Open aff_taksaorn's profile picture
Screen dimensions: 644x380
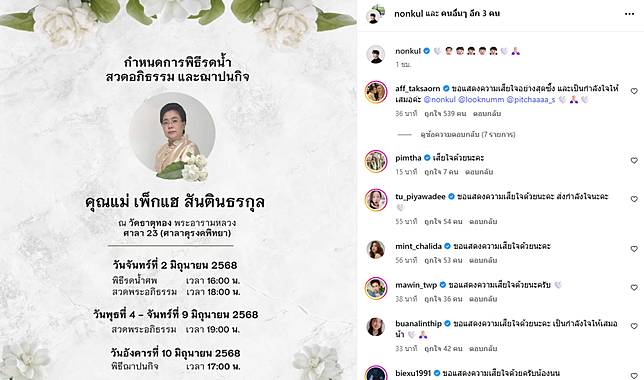coord(376,92)
